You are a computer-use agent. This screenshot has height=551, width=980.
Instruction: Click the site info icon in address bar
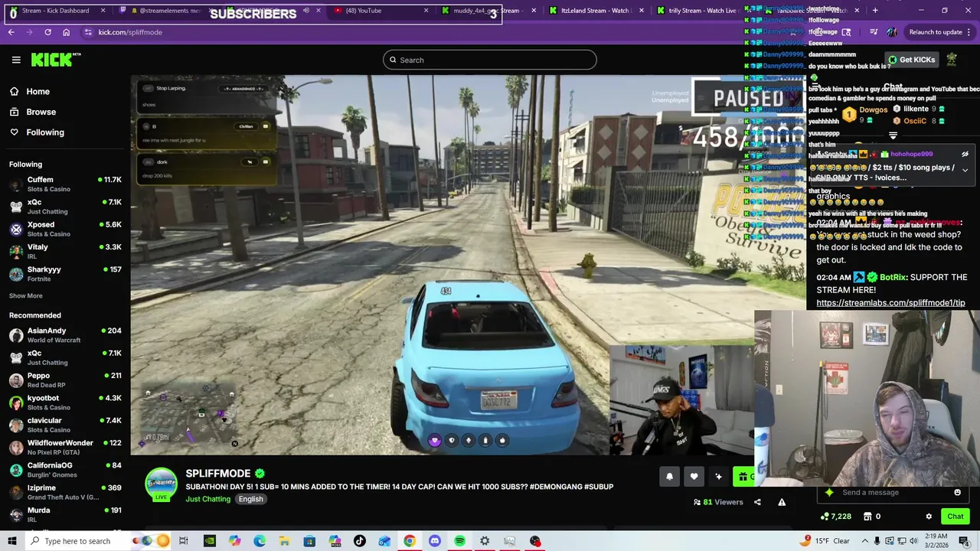(x=88, y=32)
